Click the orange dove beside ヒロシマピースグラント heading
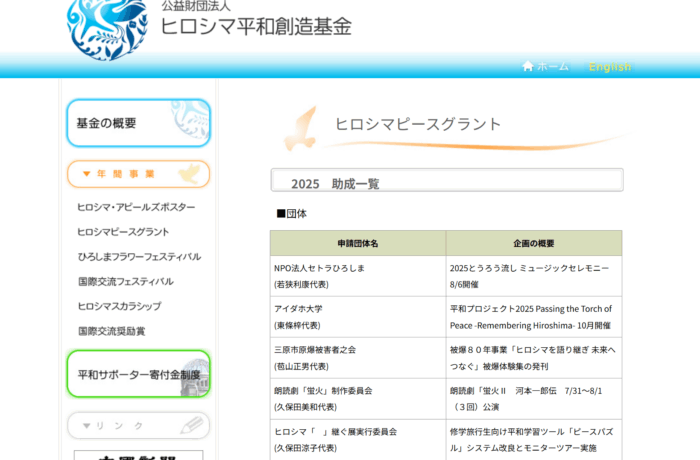 click(301, 128)
